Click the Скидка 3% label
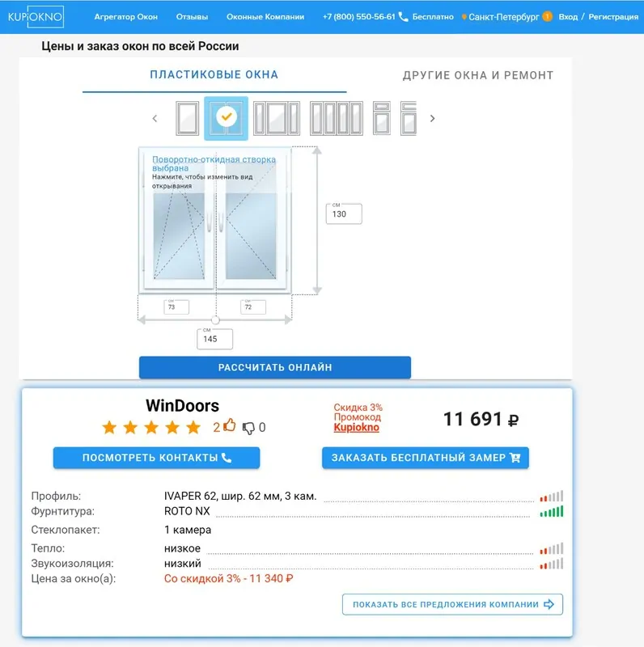This screenshot has width=644, height=647. (358, 408)
